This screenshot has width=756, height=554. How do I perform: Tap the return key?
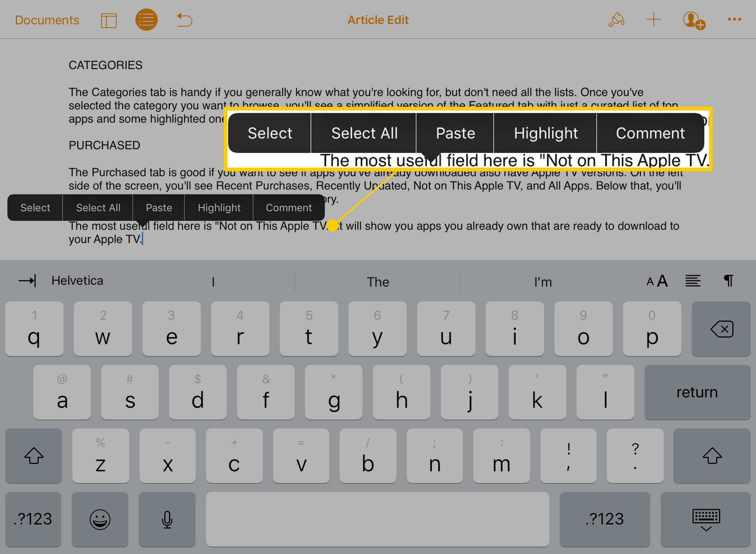(x=697, y=392)
